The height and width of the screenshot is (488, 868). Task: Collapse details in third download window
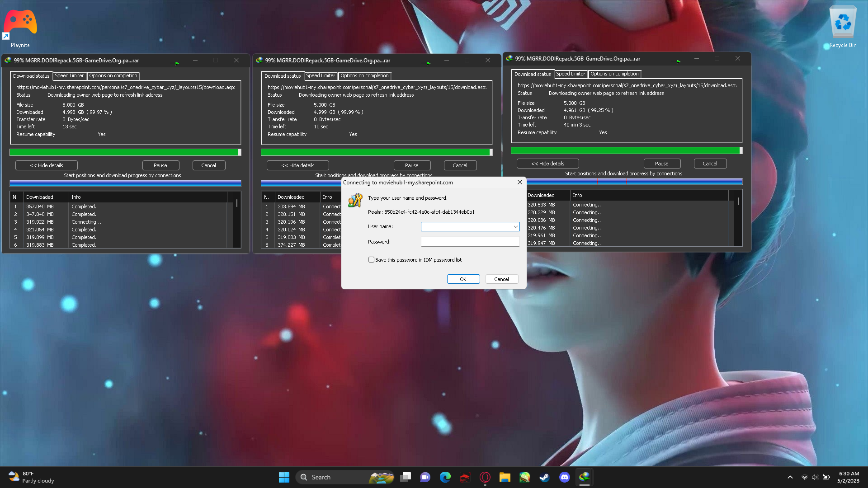pyautogui.click(x=548, y=164)
